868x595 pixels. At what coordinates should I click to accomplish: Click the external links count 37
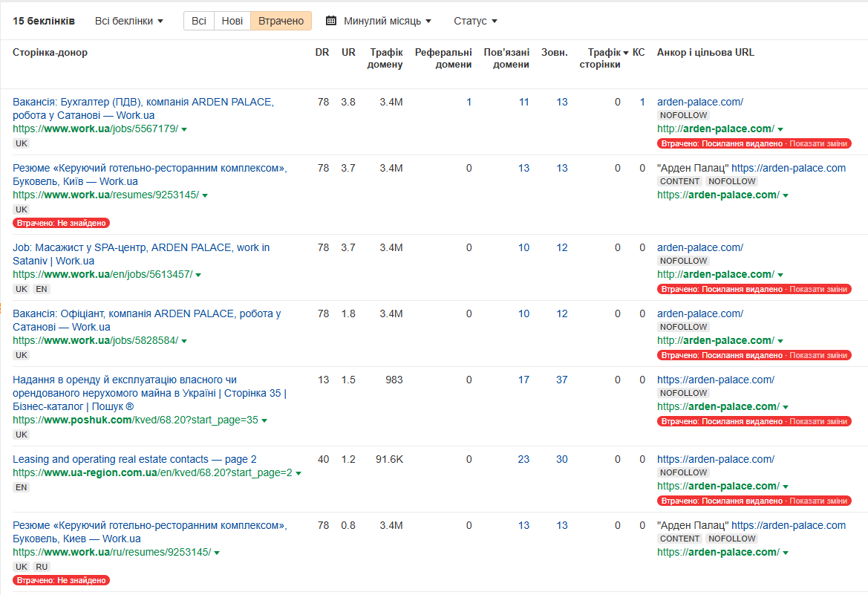(561, 380)
